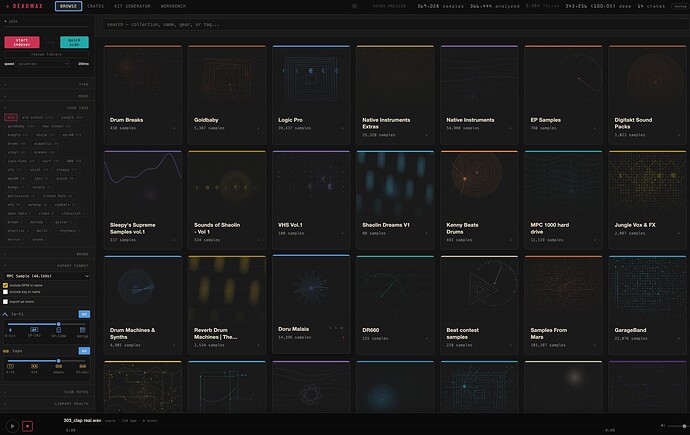The image size is (690, 435).
Task: Open the speed 'balanced' dropdown
Action: pos(43,64)
